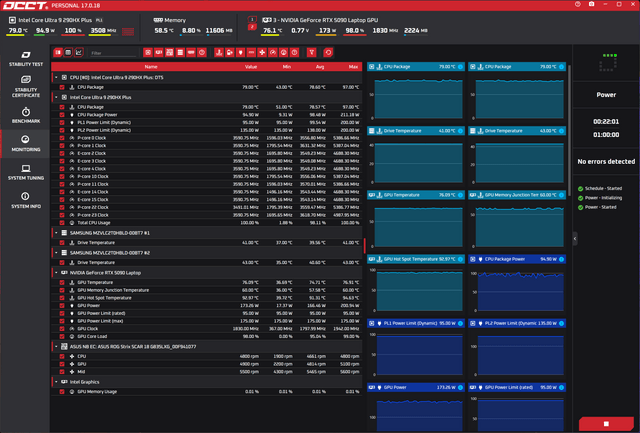Sort table by Max column header
The image size is (640, 433).
pyautogui.click(x=353, y=67)
